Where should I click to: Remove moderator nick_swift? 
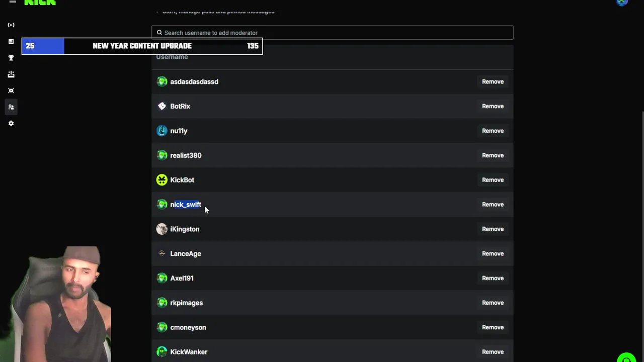[493, 205]
